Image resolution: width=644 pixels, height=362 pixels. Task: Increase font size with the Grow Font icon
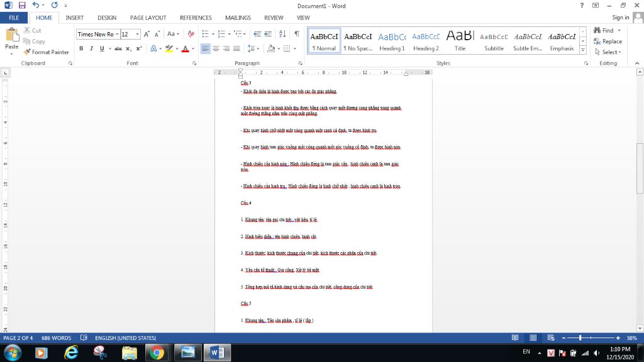pyautogui.click(x=147, y=34)
